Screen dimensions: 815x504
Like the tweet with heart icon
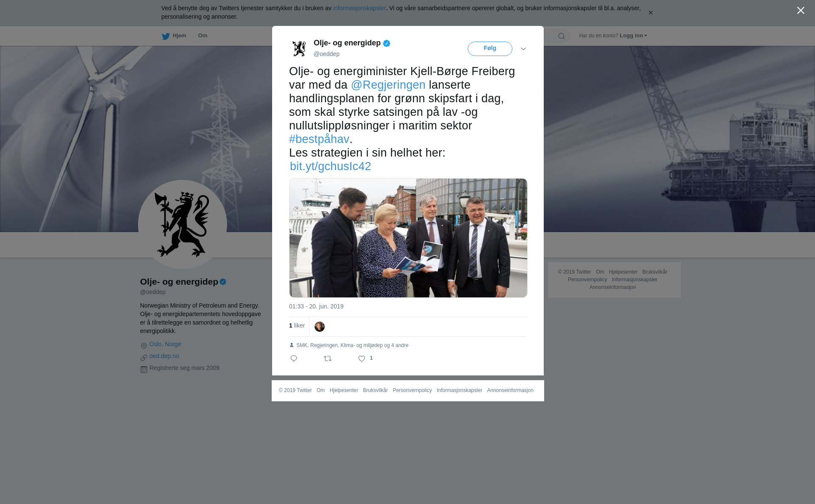(362, 358)
